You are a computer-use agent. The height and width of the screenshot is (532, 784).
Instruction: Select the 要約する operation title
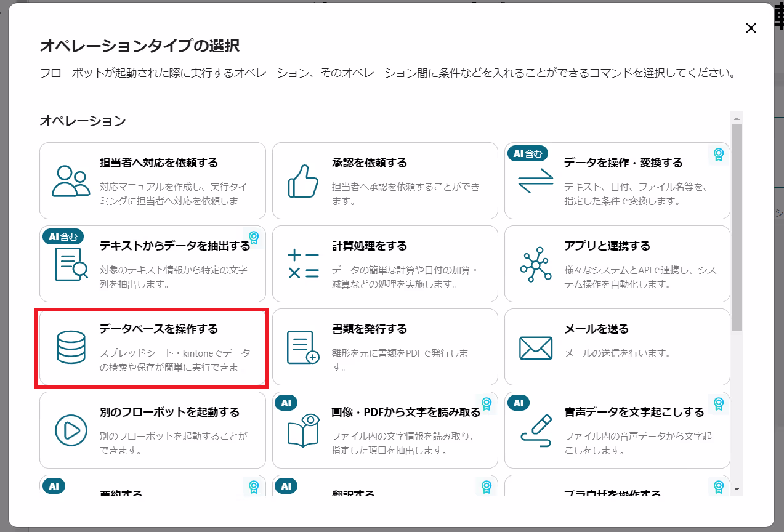point(121,493)
